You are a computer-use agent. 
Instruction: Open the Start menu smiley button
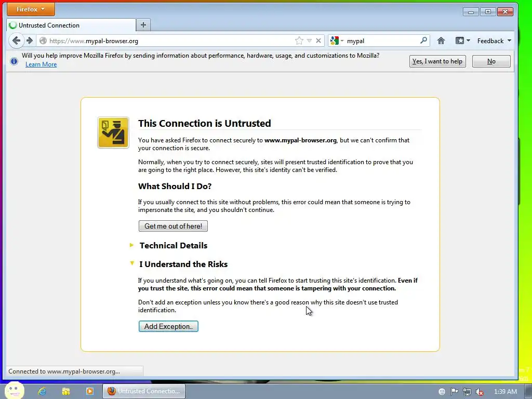(x=14, y=390)
